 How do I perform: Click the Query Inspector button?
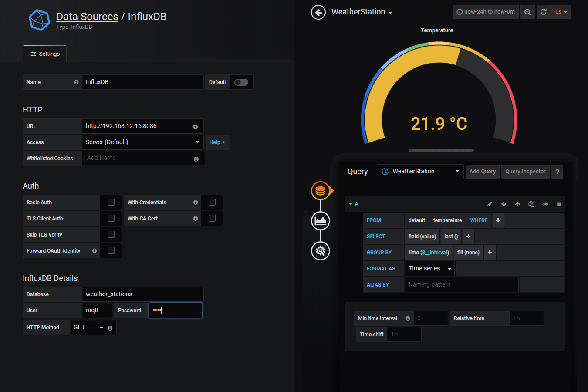point(525,172)
